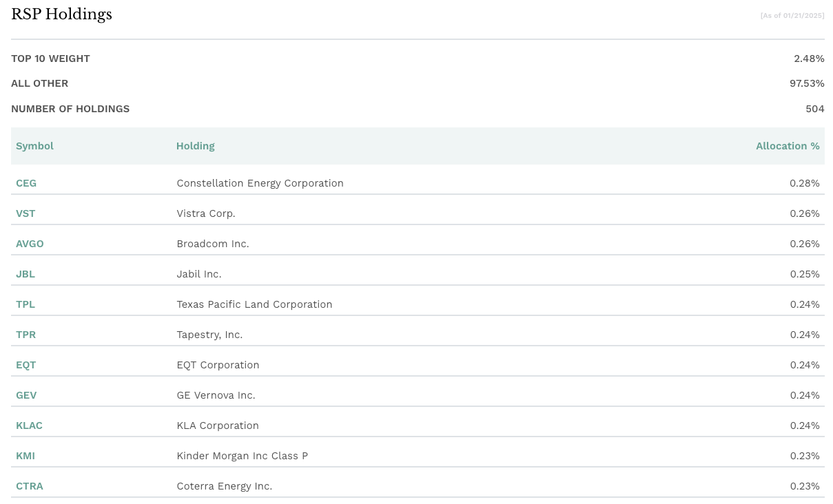Select EQT Corporation holding name
The width and height of the screenshot is (833, 504).
click(x=218, y=365)
